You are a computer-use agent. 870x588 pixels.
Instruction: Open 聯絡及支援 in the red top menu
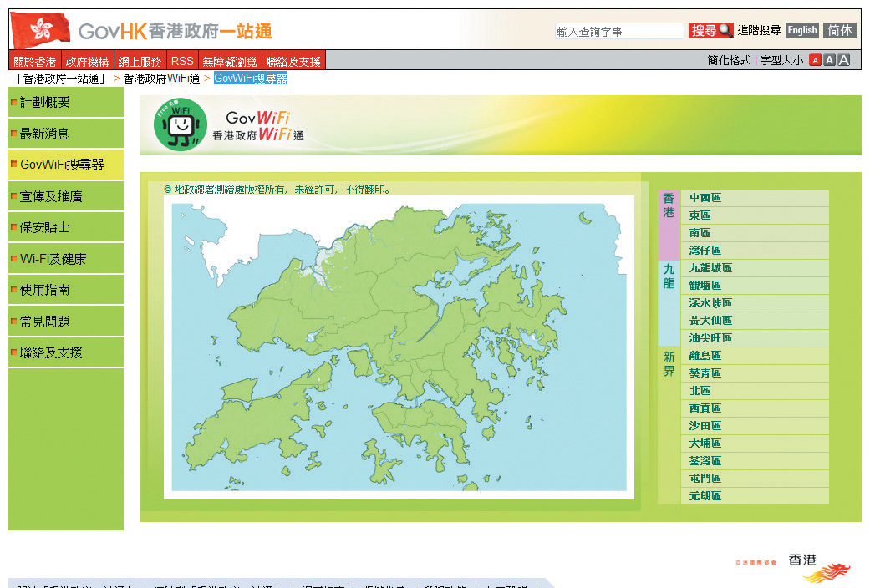tap(293, 61)
